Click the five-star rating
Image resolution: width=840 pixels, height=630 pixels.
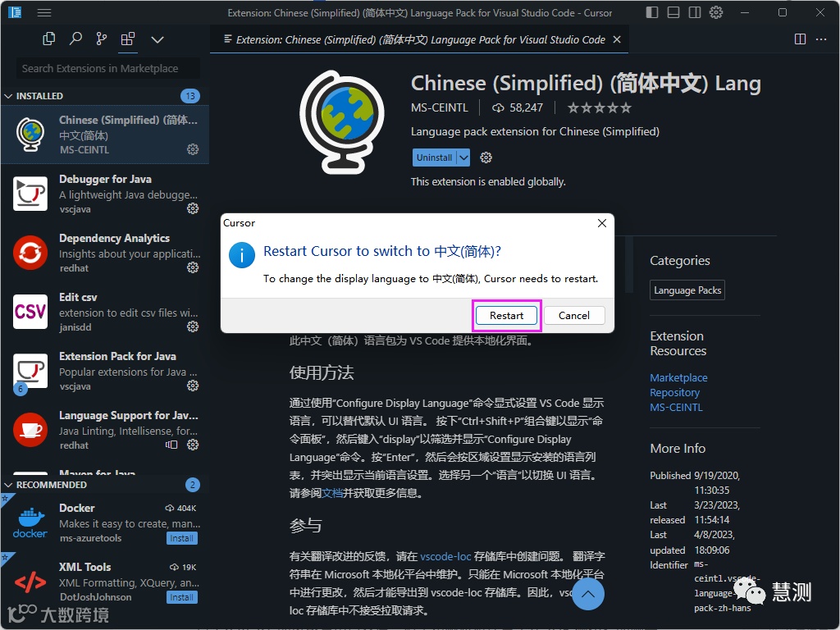[600, 107]
